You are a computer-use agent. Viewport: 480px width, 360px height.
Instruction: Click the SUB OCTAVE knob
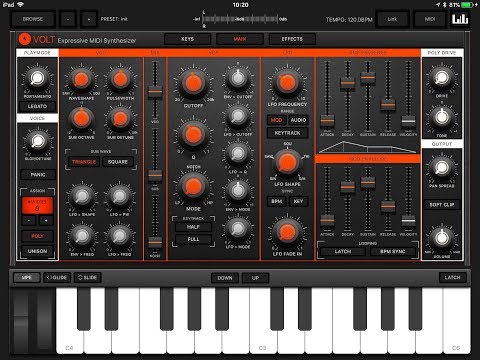pos(81,118)
